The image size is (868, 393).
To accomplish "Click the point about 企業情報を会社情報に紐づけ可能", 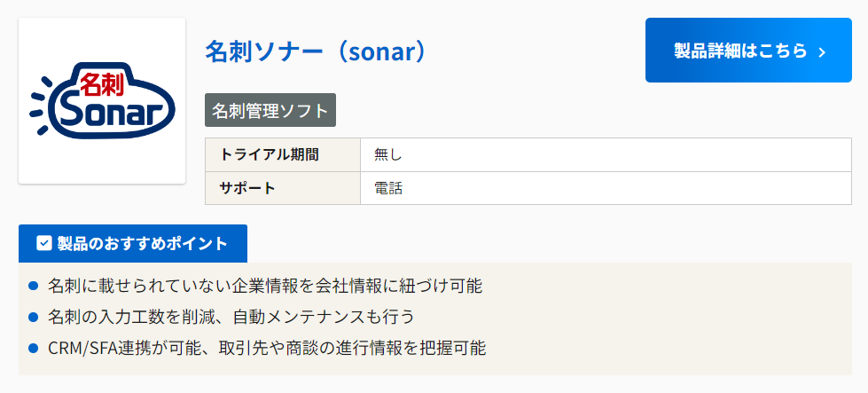I will click(265, 286).
